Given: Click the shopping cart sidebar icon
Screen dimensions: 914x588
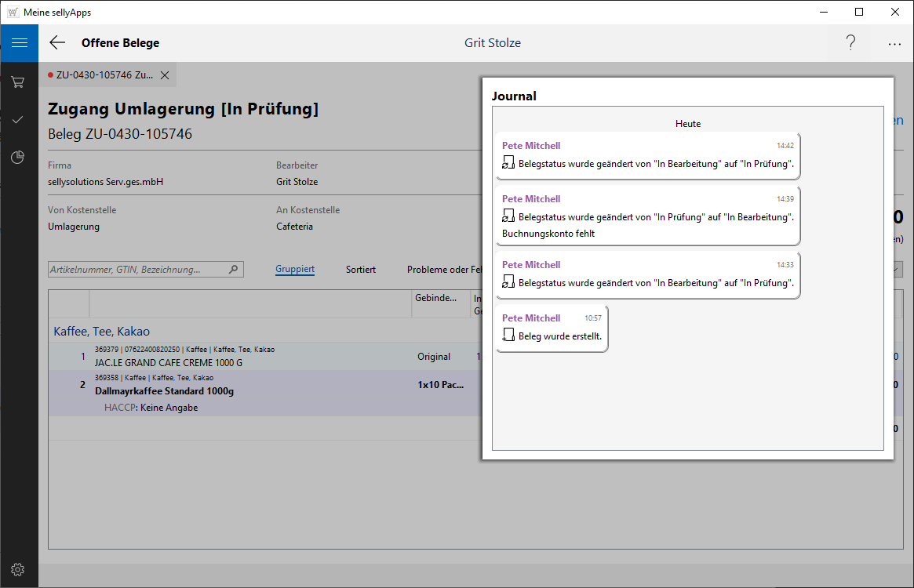Looking at the screenshot, I should point(18,82).
